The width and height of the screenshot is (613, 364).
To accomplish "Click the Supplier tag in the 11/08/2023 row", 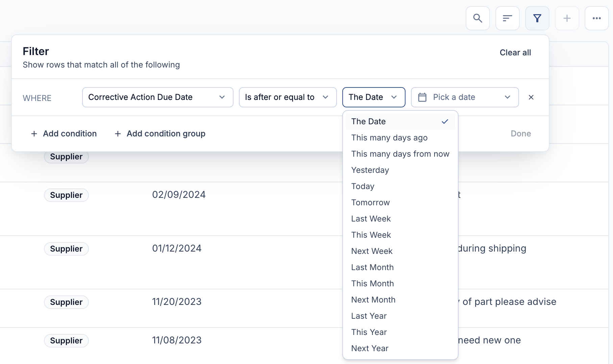I will point(66,341).
